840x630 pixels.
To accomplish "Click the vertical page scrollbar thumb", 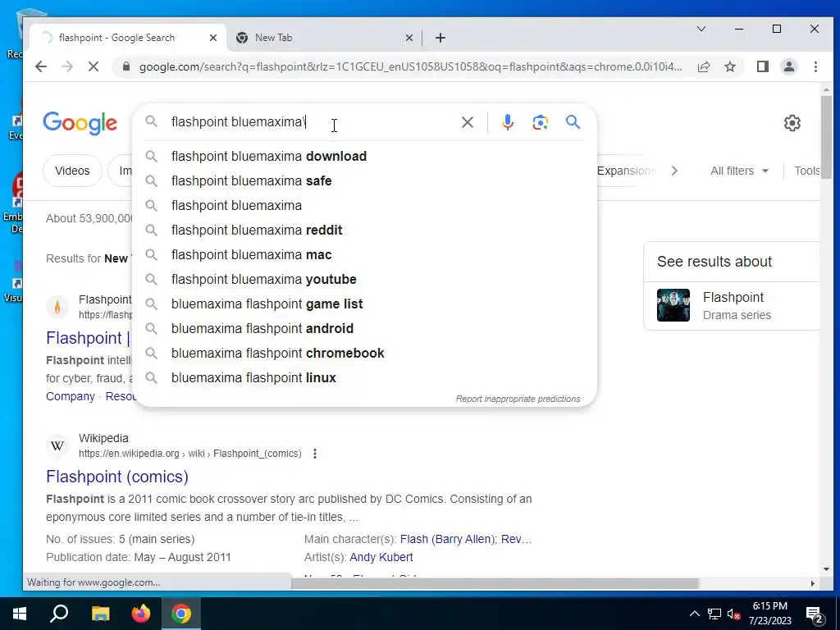I will click(x=825, y=137).
